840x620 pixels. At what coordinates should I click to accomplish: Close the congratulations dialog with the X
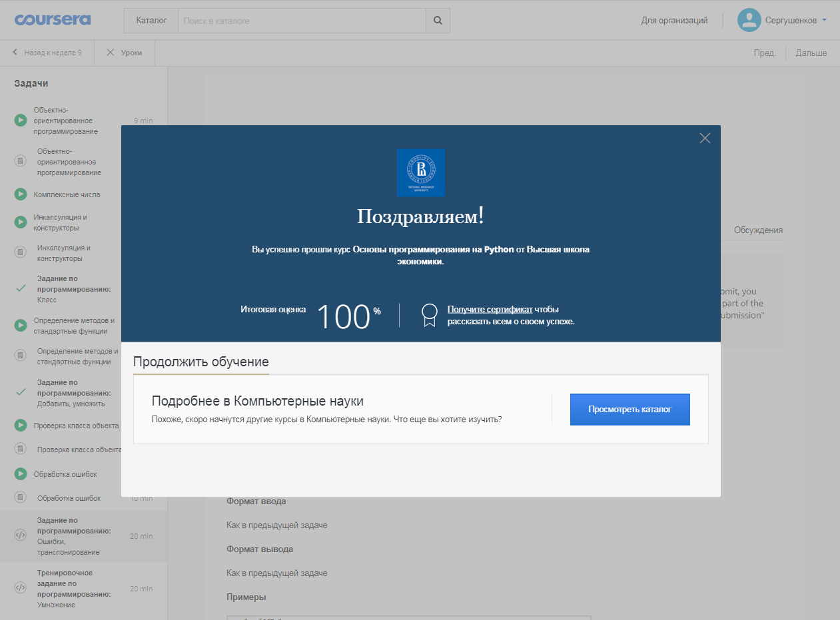705,139
